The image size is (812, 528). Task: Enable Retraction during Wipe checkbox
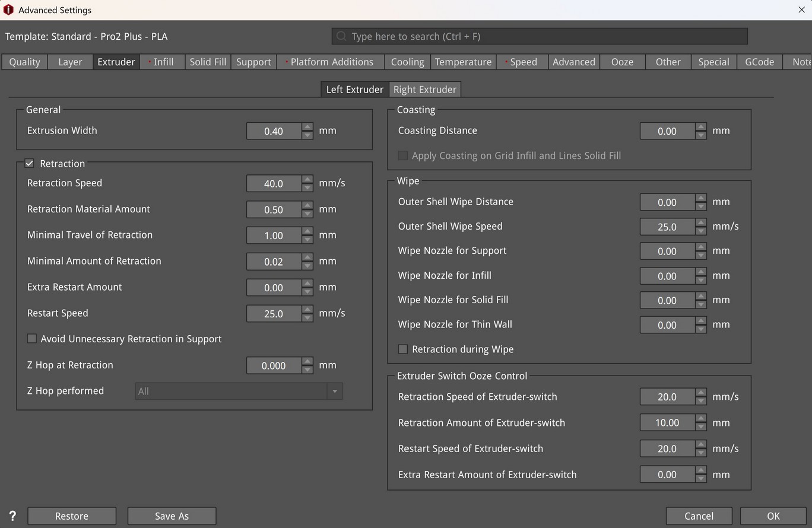click(403, 349)
